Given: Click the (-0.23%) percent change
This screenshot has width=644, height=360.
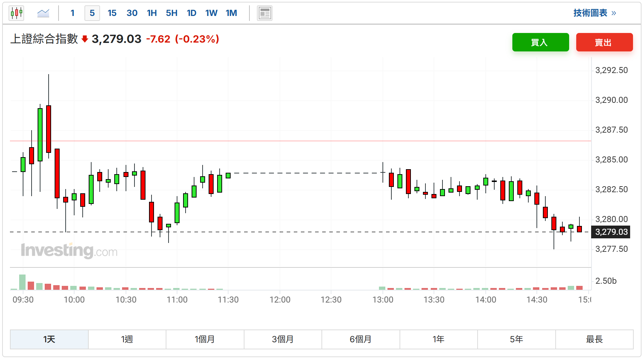Looking at the screenshot, I should tap(197, 39).
